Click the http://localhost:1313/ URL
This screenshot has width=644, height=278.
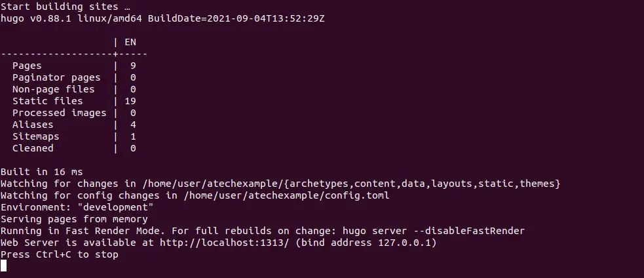[x=224, y=243]
